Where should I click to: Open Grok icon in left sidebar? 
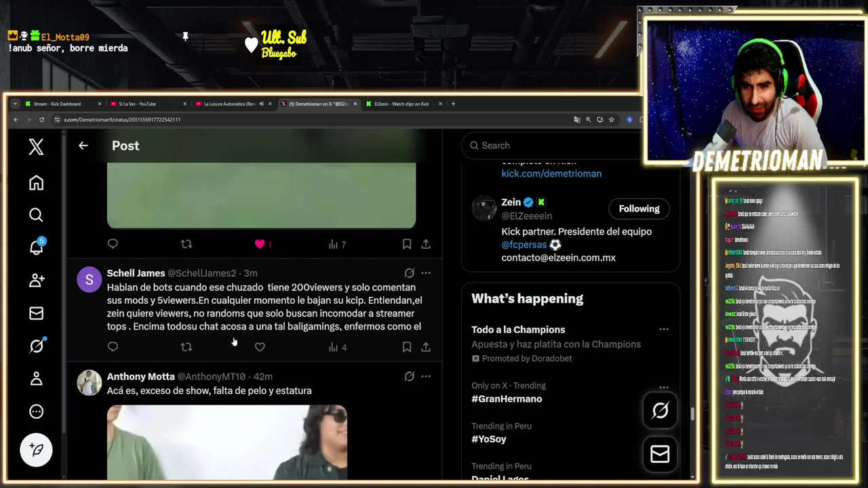37,346
